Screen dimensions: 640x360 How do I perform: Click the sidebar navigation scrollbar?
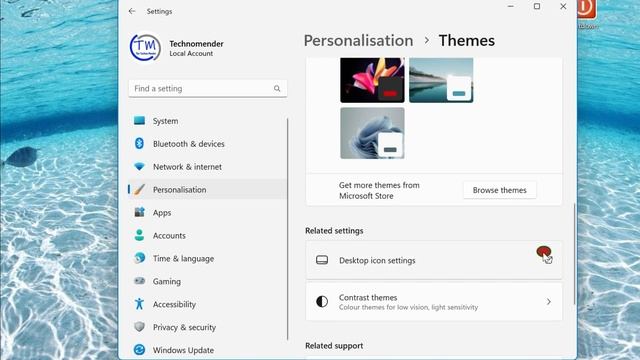coord(288,229)
